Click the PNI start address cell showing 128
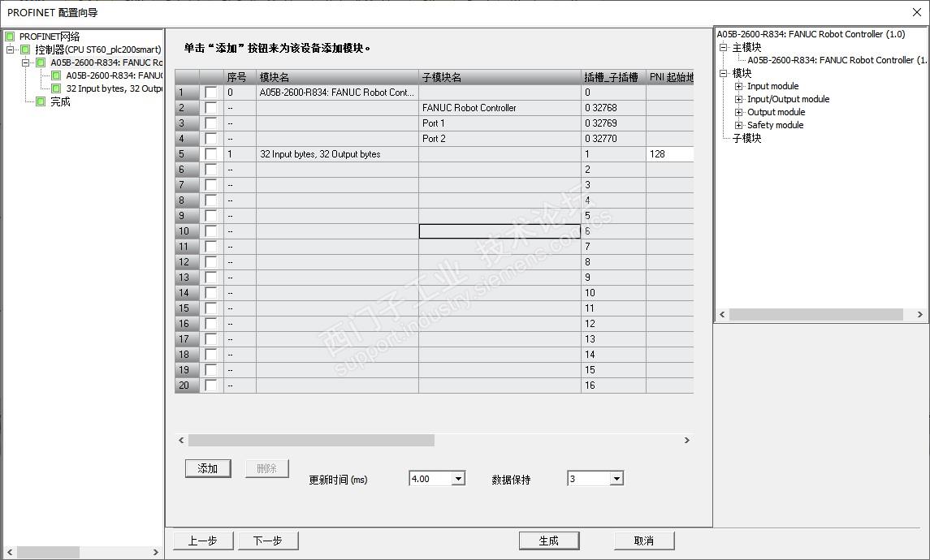Viewport: 930px width, 560px height. [669, 154]
